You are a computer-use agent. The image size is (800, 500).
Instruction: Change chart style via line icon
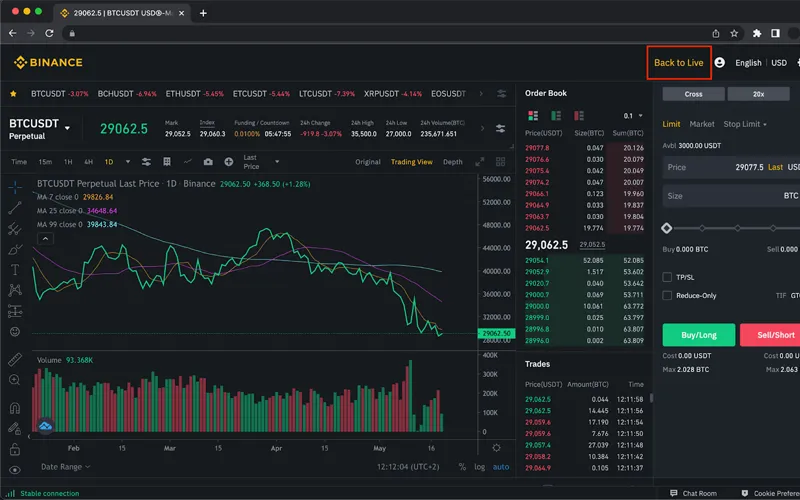click(188, 161)
